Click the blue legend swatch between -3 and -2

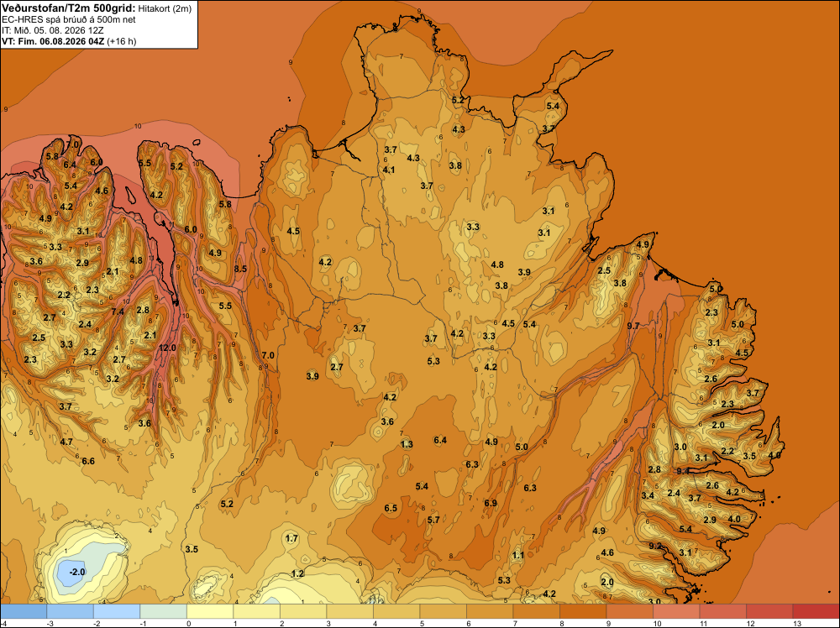(x=71, y=611)
